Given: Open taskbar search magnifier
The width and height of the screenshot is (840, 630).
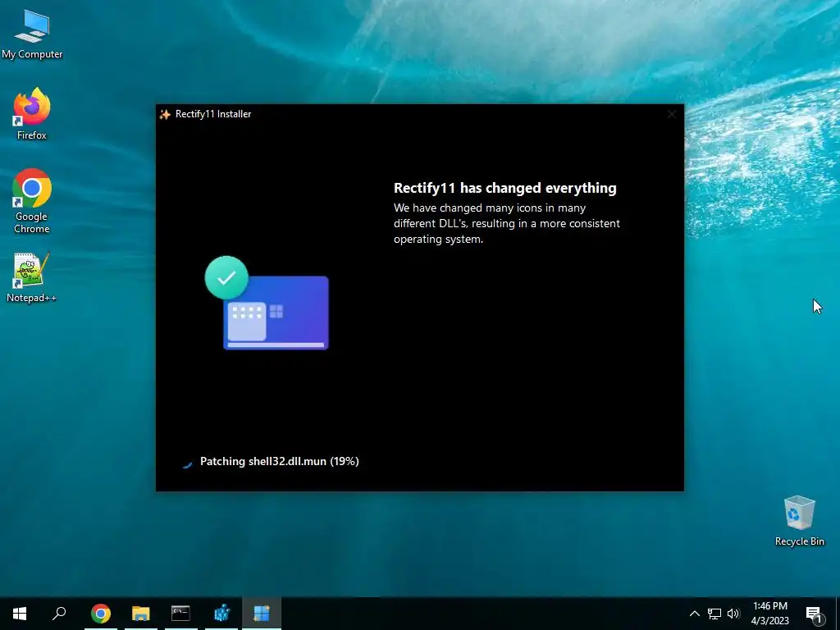Looking at the screenshot, I should point(59,614).
